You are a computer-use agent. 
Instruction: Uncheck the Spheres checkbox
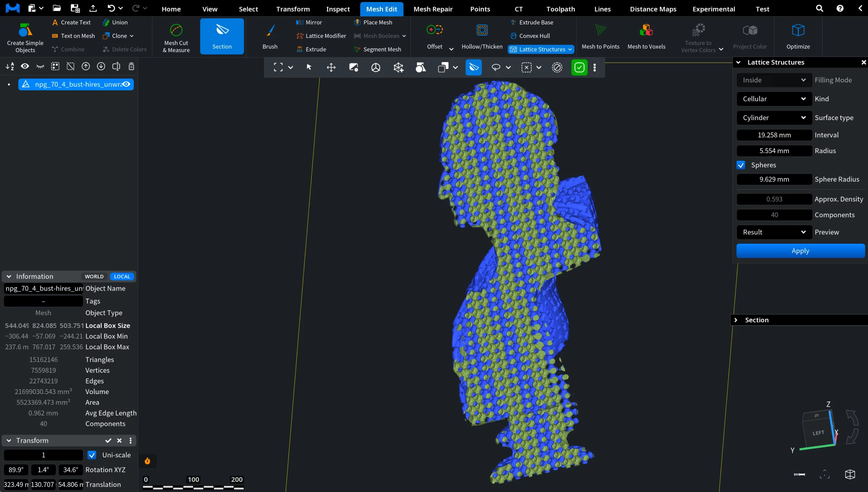click(741, 165)
